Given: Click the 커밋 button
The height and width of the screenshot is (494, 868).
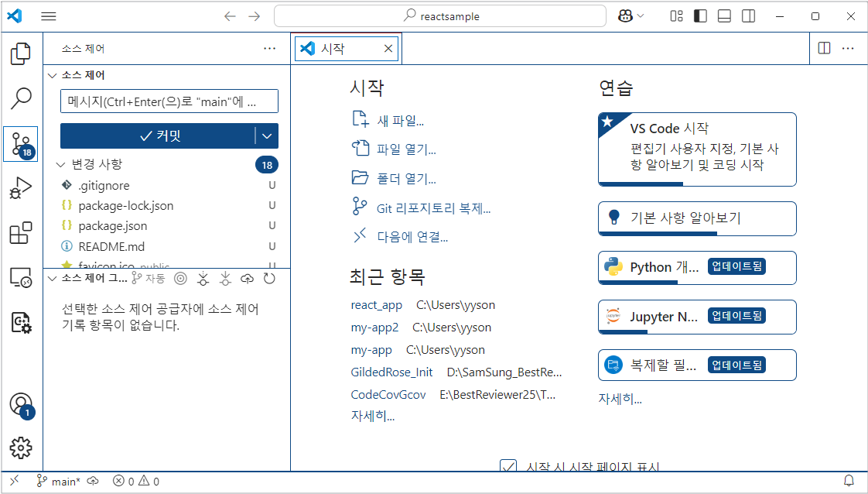Looking at the screenshot, I should 158,136.
